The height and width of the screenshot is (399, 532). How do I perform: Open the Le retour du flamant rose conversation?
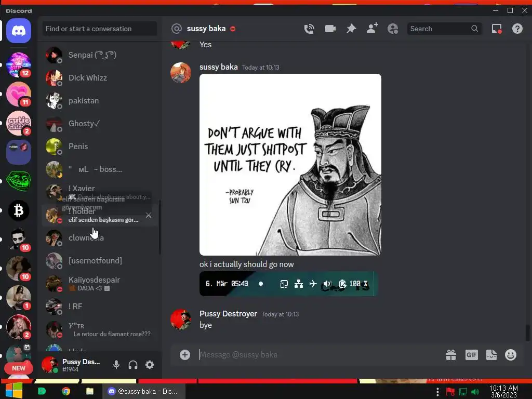click(x=99, y=329)
